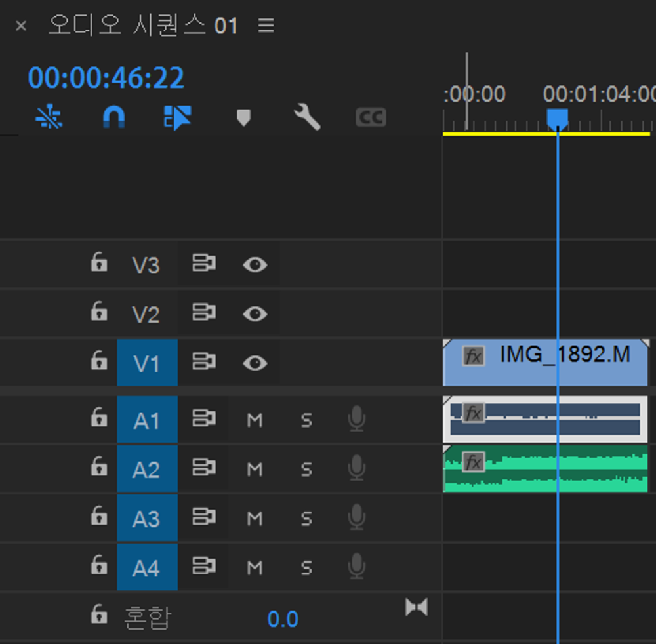Click the 00:00:46:22 playhead timecode field
The image size is (656, 644).
tap(106, 78)
